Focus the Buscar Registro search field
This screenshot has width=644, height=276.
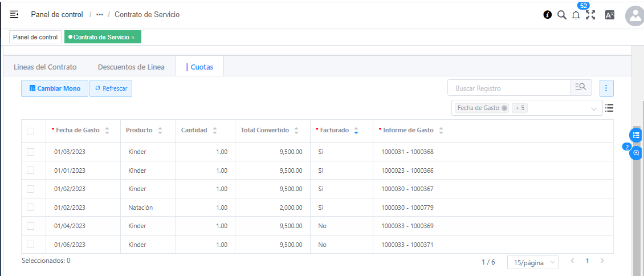coord(508,88)
